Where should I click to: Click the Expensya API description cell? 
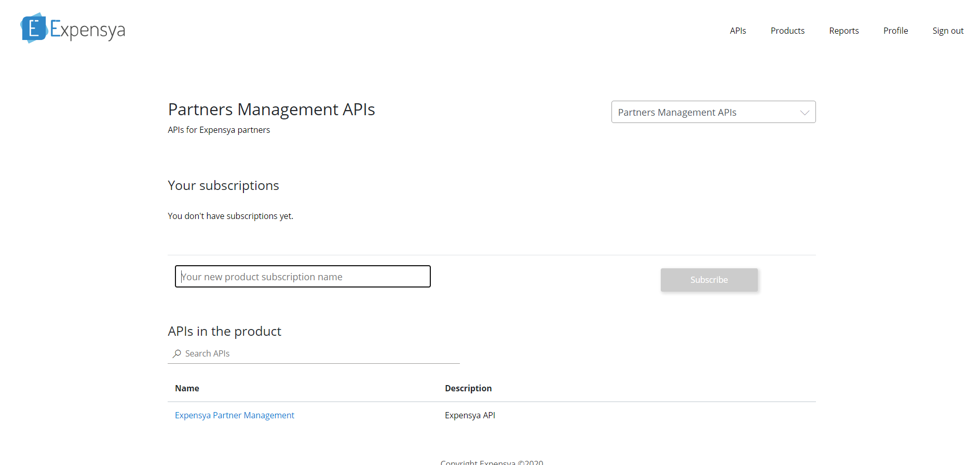click(x=470, y=415)
